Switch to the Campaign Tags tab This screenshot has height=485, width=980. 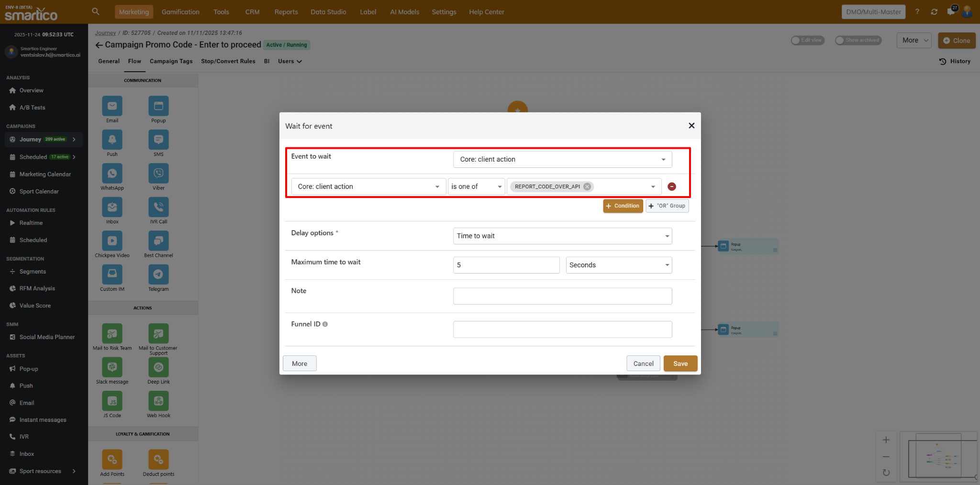click(171, 61)
